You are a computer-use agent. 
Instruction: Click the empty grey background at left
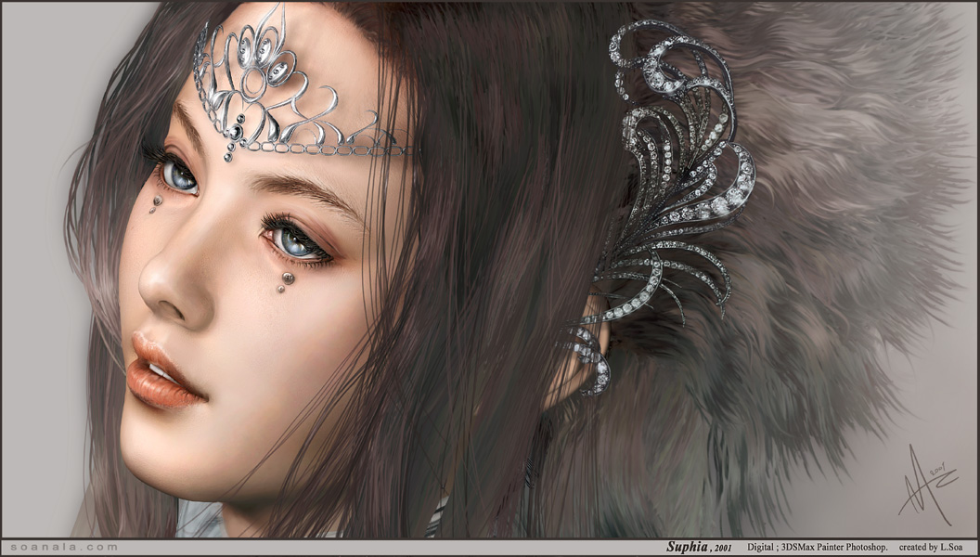(37, 278)
